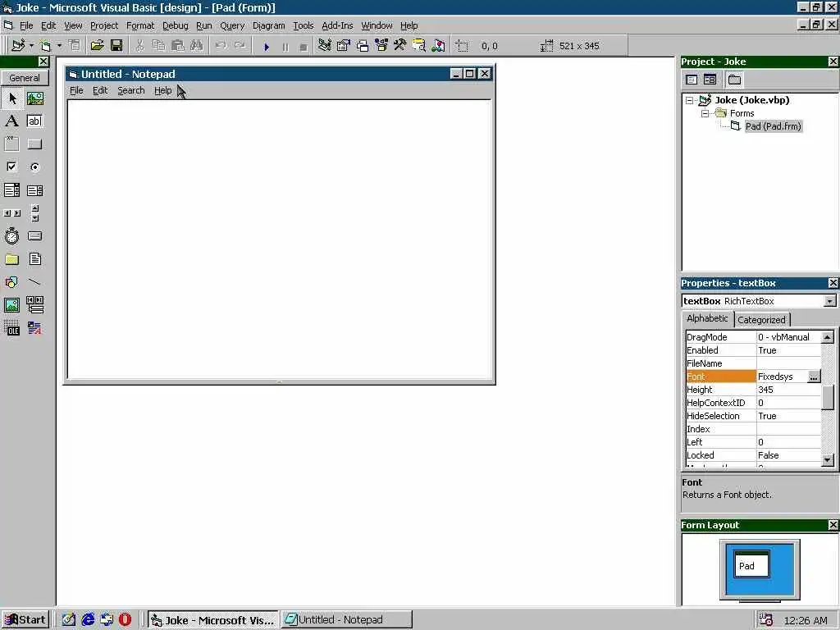
Task: Click View Object in the Project panel
Action: tap(710, 80)
